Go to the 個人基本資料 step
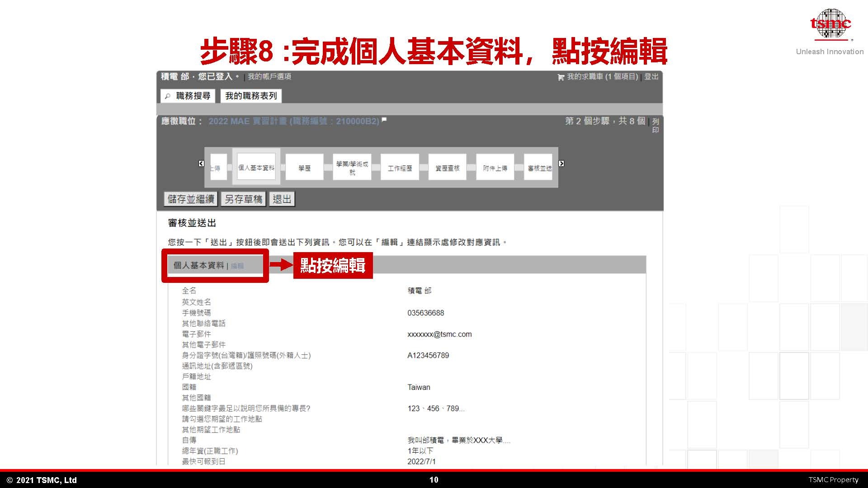Viewport: 868px width, 488px height. [x=256, y=167]
